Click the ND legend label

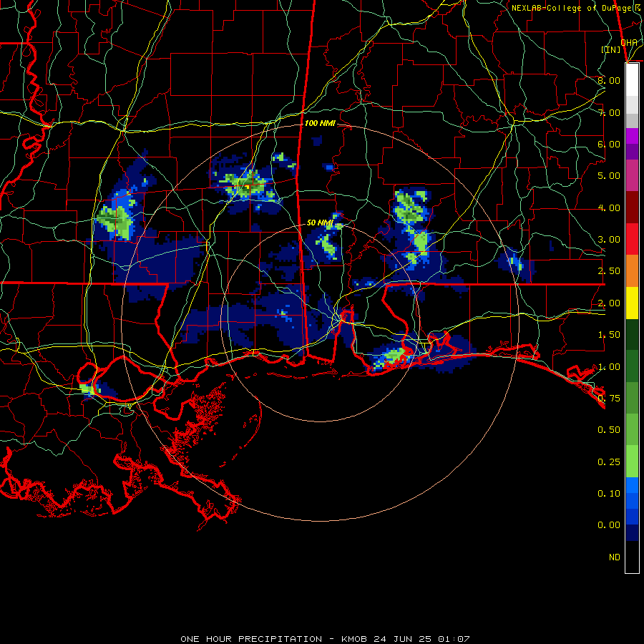click(x=615, y=557)
